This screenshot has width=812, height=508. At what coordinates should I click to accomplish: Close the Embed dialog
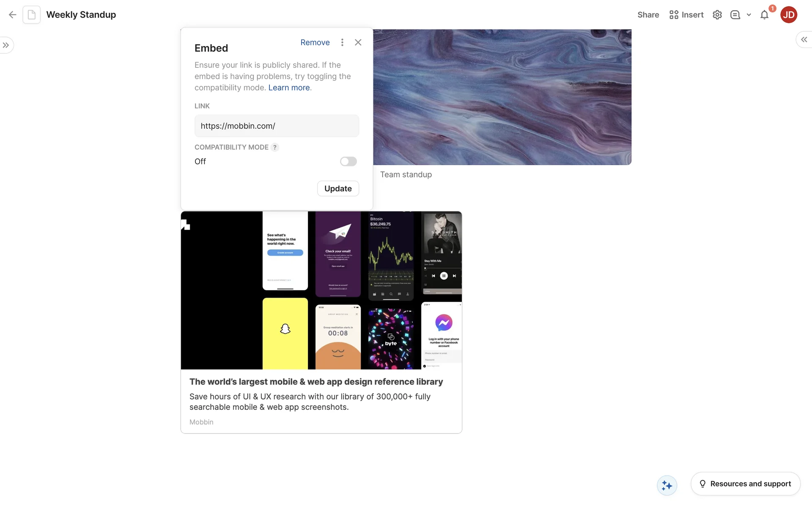[358, 42]
